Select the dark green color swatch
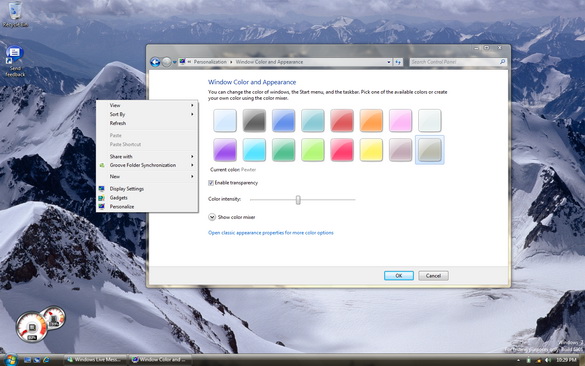This screenshot has height=366, width=585. [284, 150]
